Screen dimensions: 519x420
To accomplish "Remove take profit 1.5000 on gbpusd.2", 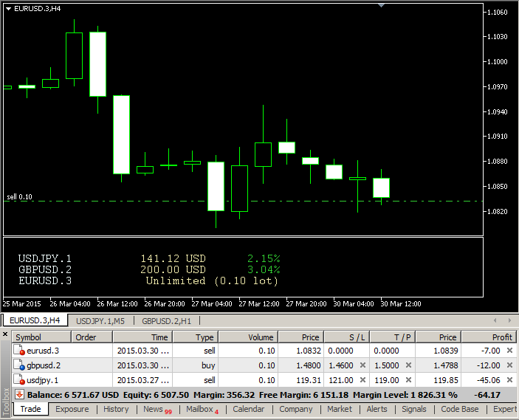I will pos(408,365).
